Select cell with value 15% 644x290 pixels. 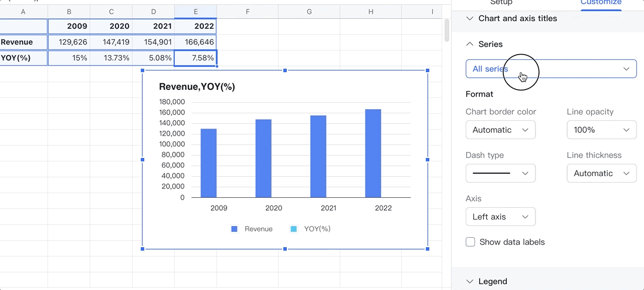[x=69, y=58]
